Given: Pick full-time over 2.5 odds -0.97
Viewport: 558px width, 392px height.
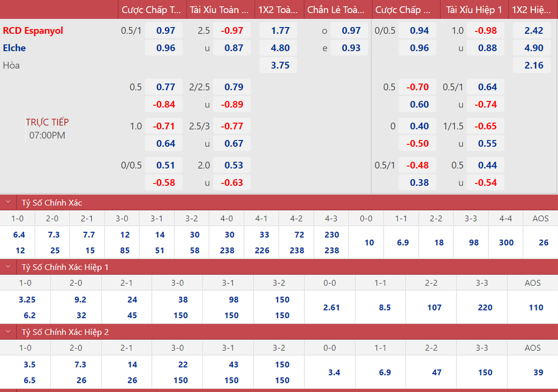Looking at the screenshot, I should (x=232, y=30).
